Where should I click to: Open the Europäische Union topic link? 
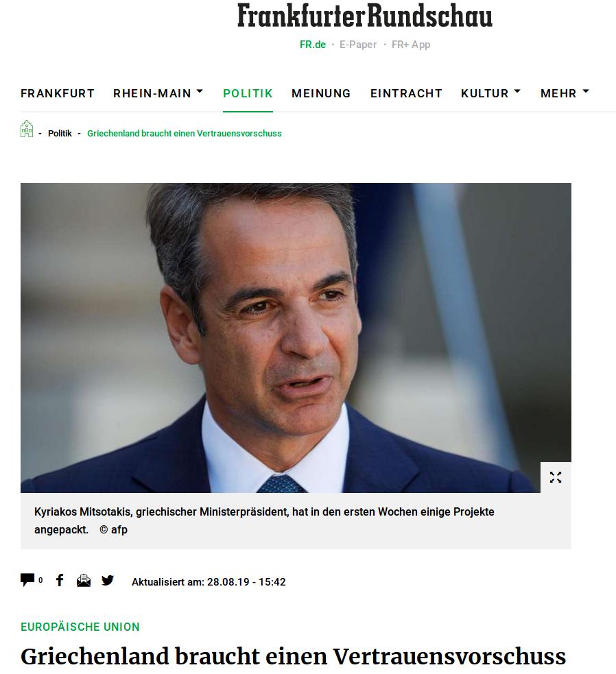80,627
